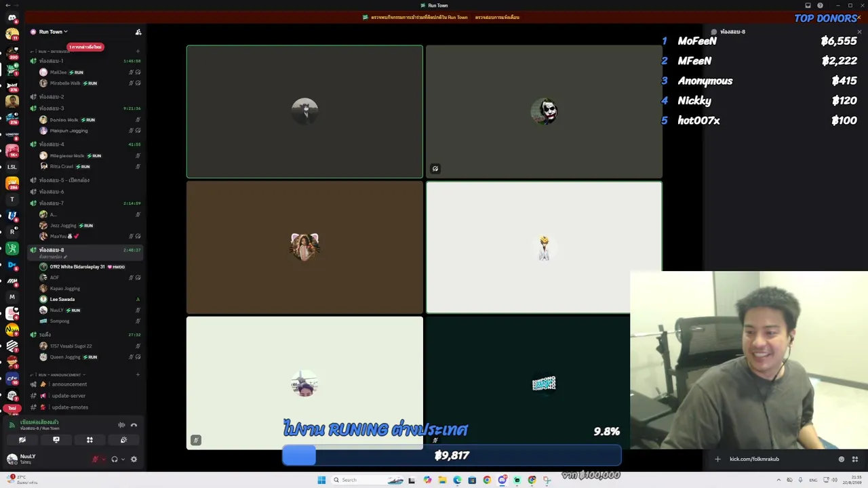Viewport: 868px width, 488px height.
Task: Open the T server in server list
Action: pos(12,199)
